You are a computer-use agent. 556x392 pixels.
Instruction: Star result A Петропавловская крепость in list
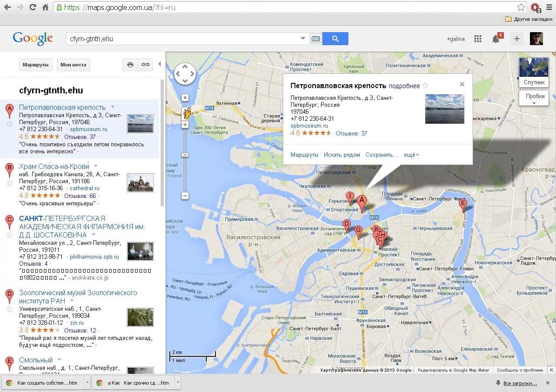pos(9,124)
